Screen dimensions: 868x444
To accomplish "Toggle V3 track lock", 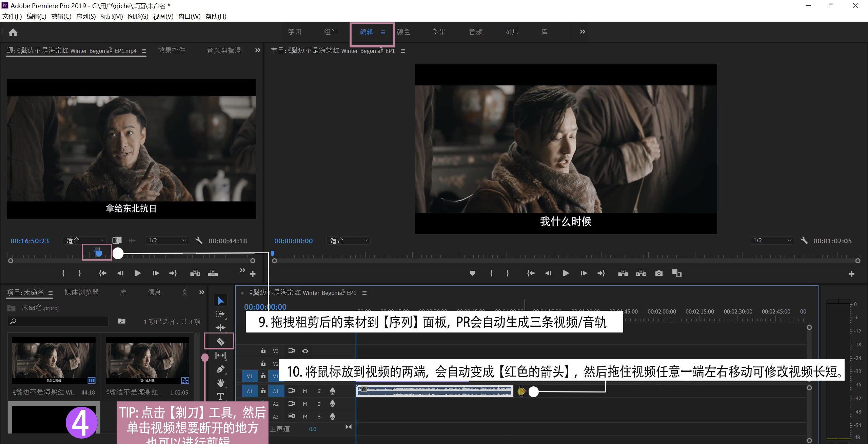I will click(x=263, y=351).
